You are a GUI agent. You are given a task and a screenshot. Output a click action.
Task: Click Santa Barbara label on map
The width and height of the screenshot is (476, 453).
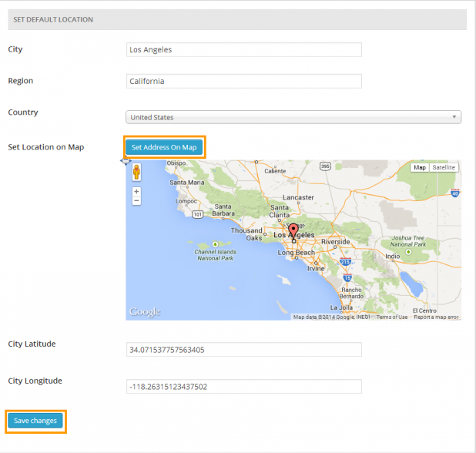[x=223, y=210]
